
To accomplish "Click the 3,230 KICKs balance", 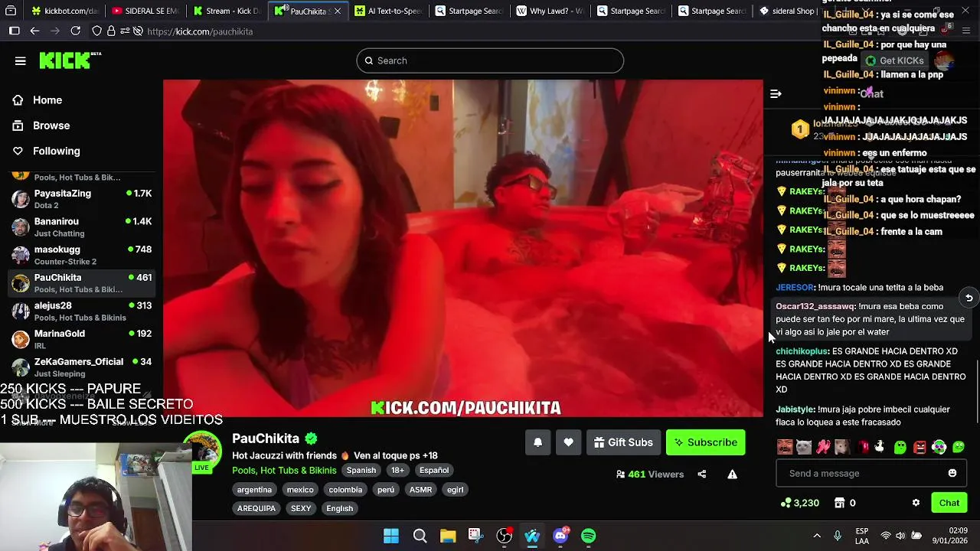I will [x=800, y=503].
